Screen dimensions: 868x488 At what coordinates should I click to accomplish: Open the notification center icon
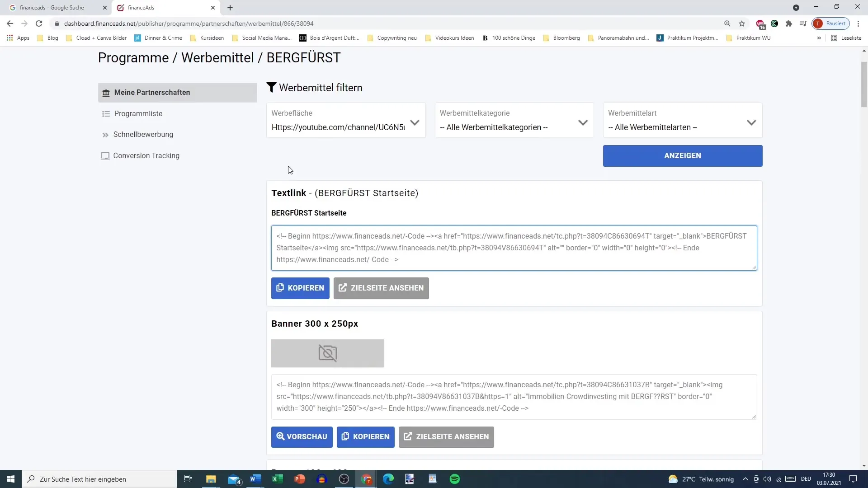(853, 479)
